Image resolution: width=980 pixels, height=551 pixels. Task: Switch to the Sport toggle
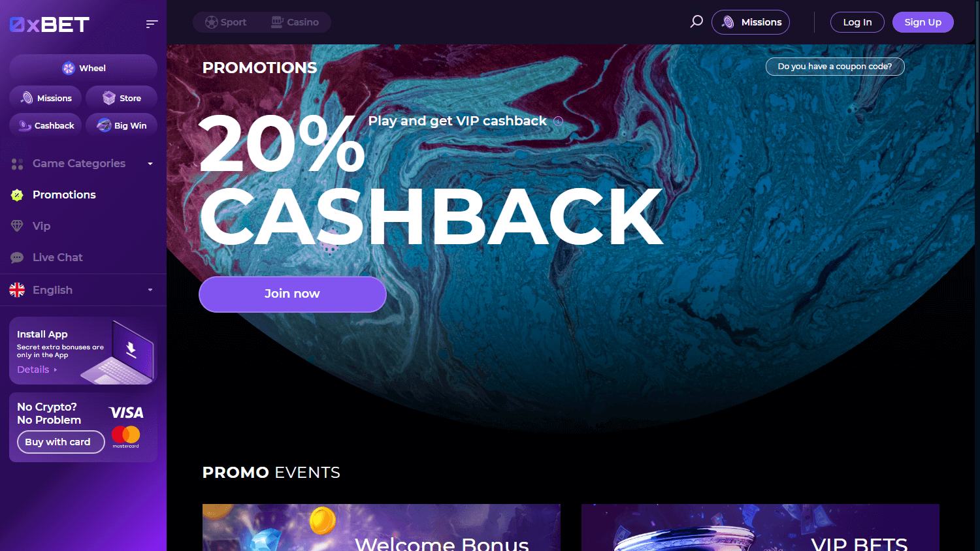(x=226, y=22)
